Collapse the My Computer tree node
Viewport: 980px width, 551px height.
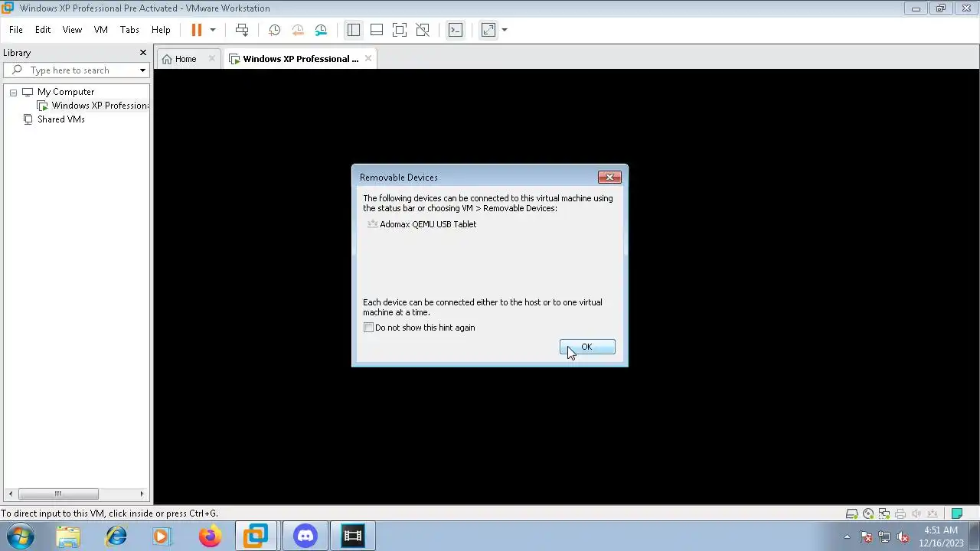click(x=13, y=92)
